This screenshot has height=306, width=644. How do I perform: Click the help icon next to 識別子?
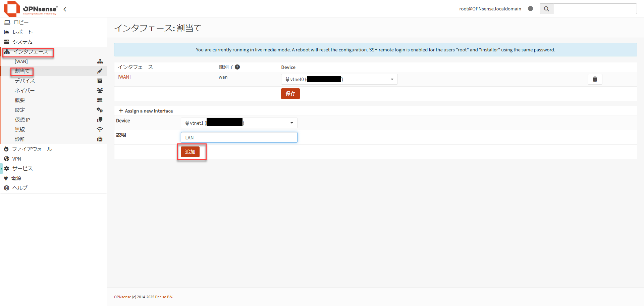tap(237, 67)
